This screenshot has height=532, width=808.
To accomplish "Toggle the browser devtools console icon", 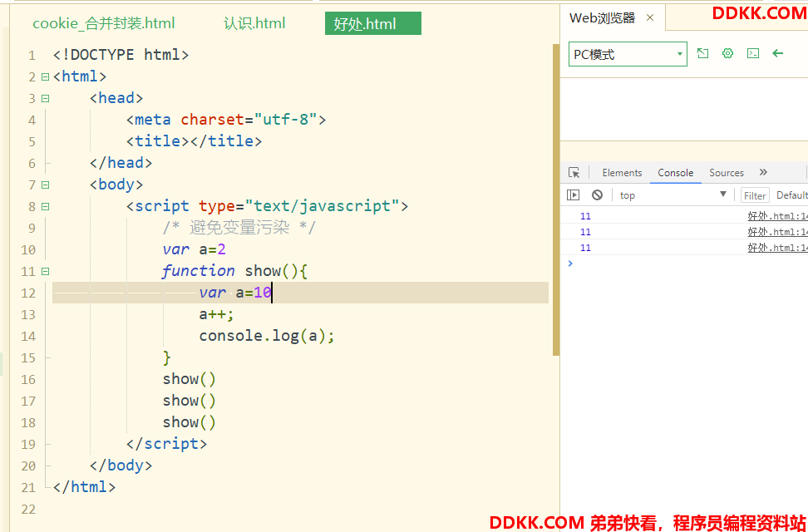I will coord(753,53).
